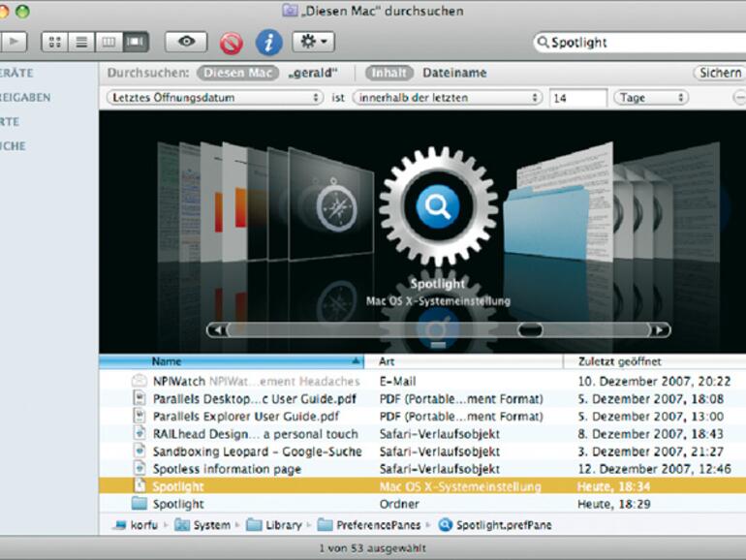Select the Safari compass cover in Cover Flow

(331, 205)
